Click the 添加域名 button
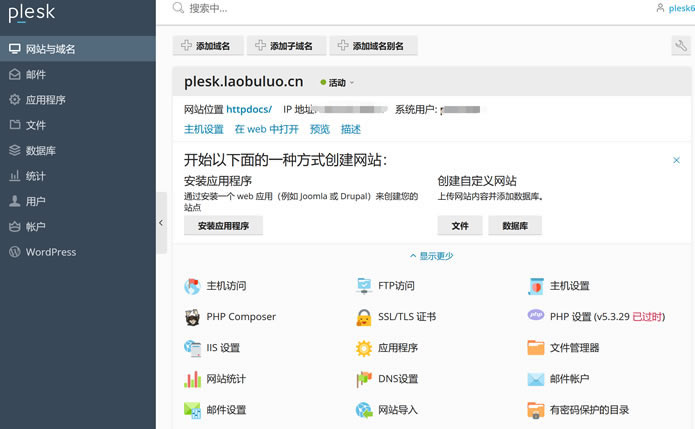Viewport: 695px width, 429px height. tap(208, 46)
